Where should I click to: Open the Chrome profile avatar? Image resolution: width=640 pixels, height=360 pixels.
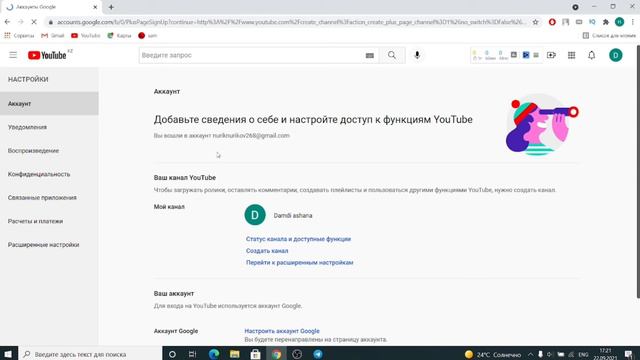point(619,22)
